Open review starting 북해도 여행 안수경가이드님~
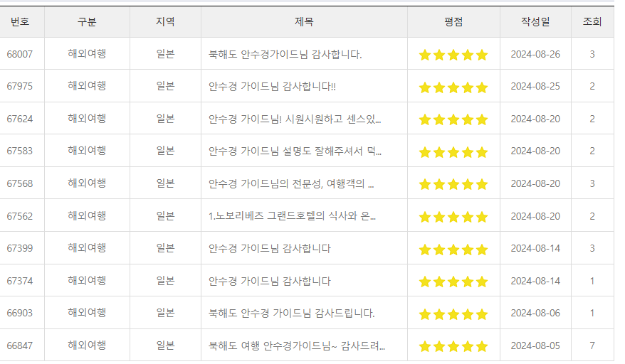The image size is (625, 364). [297, 346]
